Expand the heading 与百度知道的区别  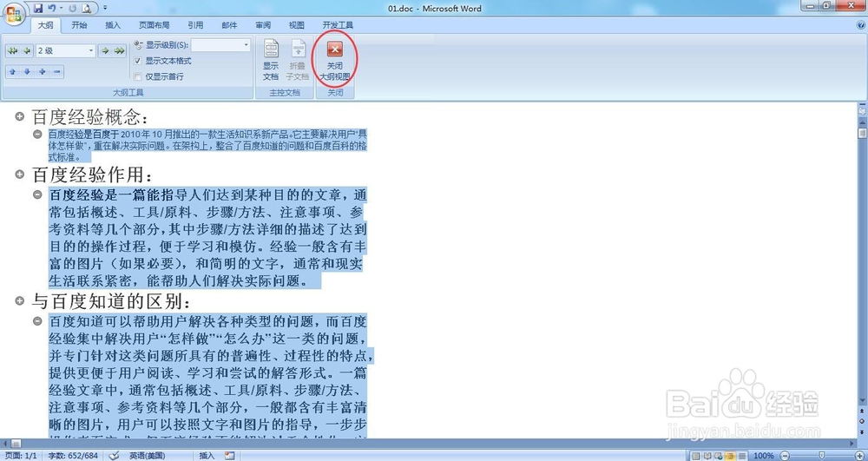tap(19, 301)
